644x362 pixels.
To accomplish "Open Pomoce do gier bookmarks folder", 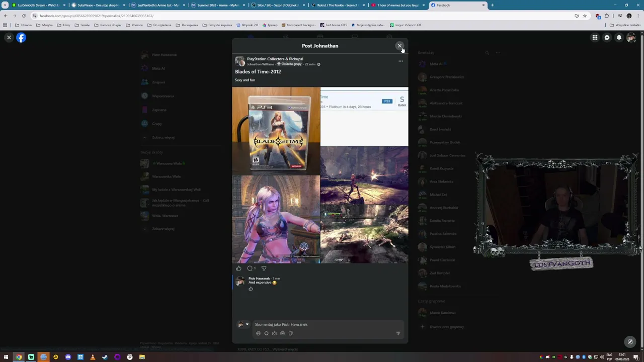I will pyautogui.click(x=108, y=25).
